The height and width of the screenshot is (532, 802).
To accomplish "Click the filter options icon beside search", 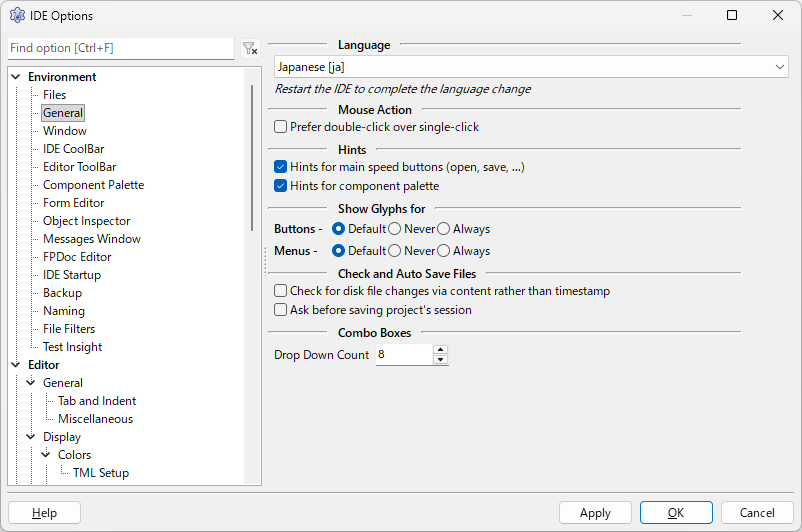I will [x=250, y=48].
